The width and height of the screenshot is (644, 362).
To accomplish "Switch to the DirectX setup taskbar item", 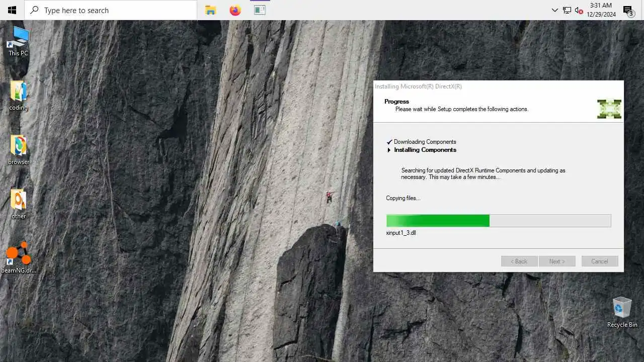I will point(260,10).
